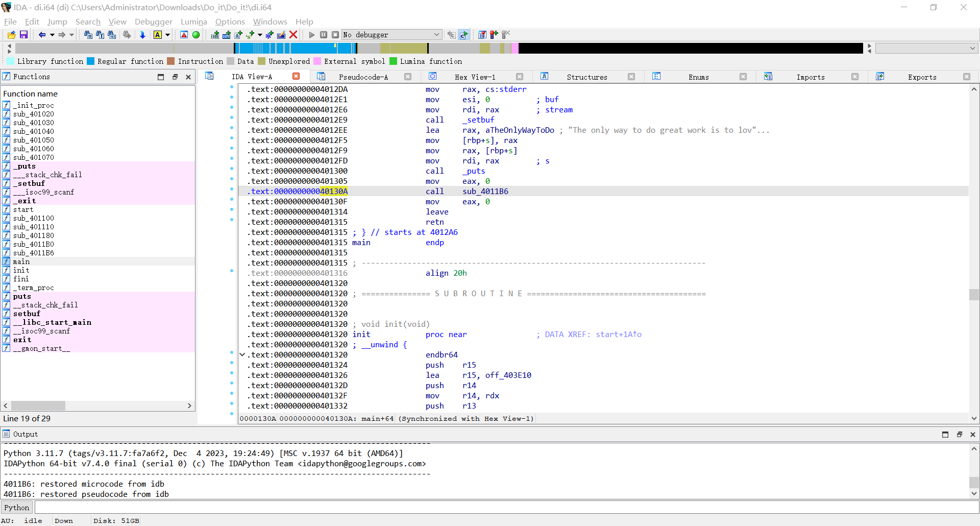The image size is (980, 526).
Task: Click aTheOnlyWayToDo string reference
Action: click(x=520, y=130)
